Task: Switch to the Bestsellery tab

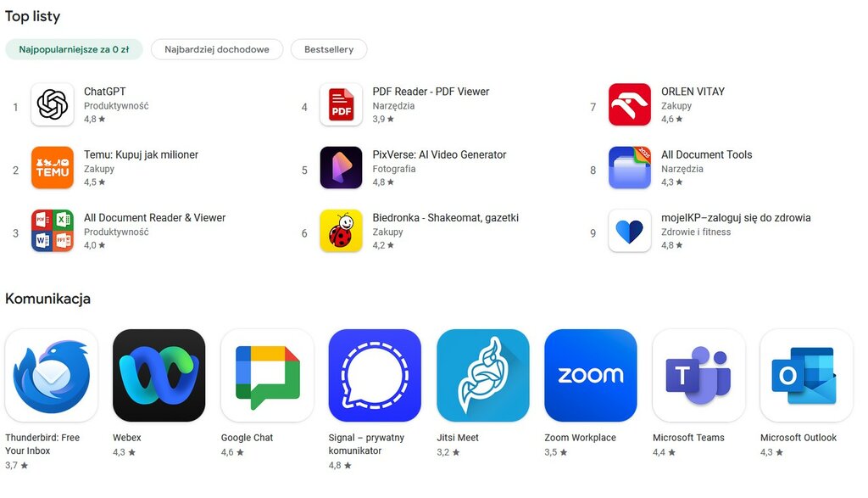Action: 329,49
